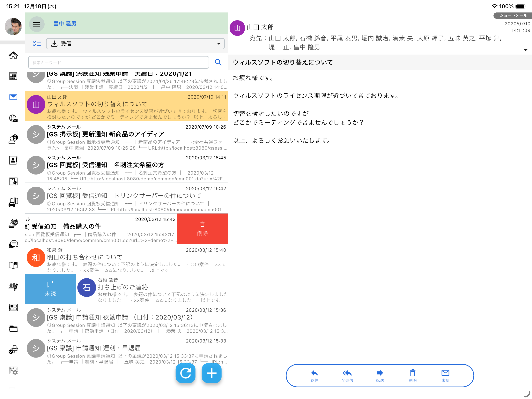The height and width of the screenshot is (399, 532).
Task: Open mail 名刺注文希望の方
Action: point(126,167)
